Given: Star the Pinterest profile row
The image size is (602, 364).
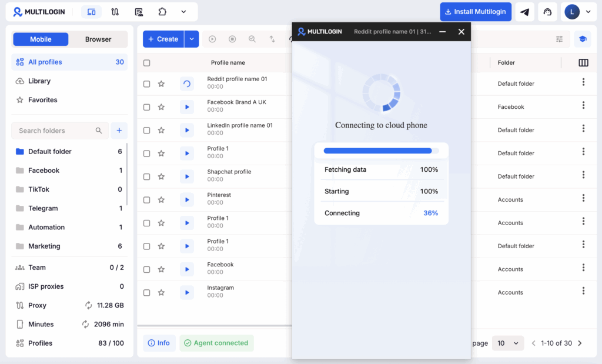Looking at the screenshot, I should click(x=161, y=200).
